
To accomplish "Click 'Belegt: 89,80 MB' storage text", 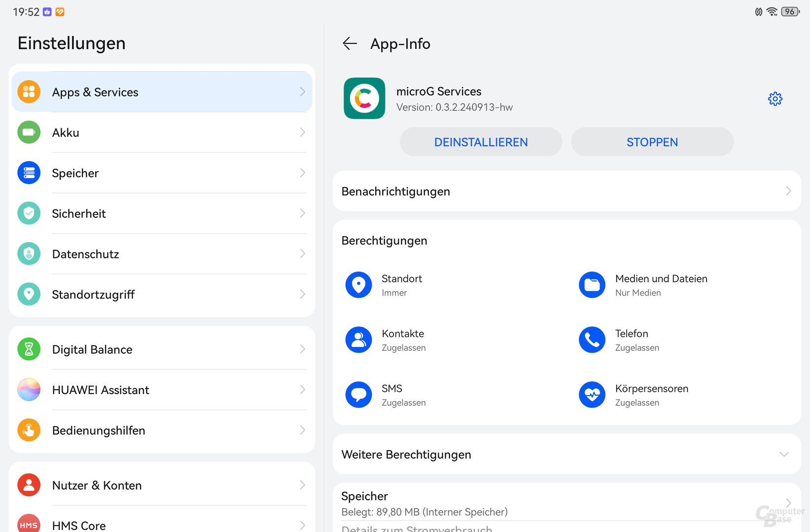I will pos(424,512).
